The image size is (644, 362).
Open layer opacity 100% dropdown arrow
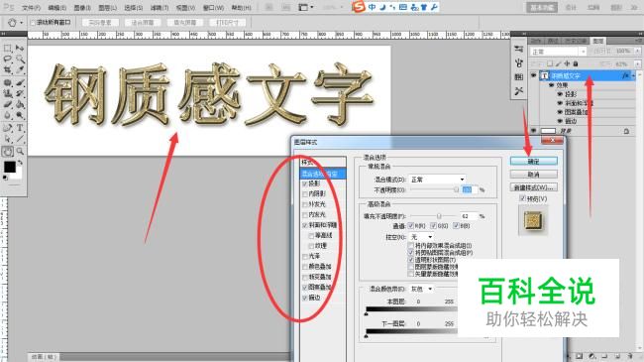tap(637, 51)
